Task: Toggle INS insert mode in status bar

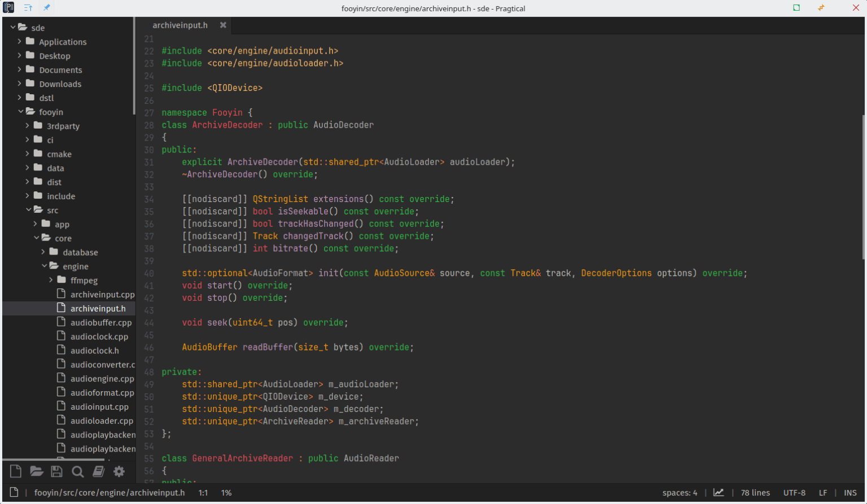Action: (x=850, y=493)
